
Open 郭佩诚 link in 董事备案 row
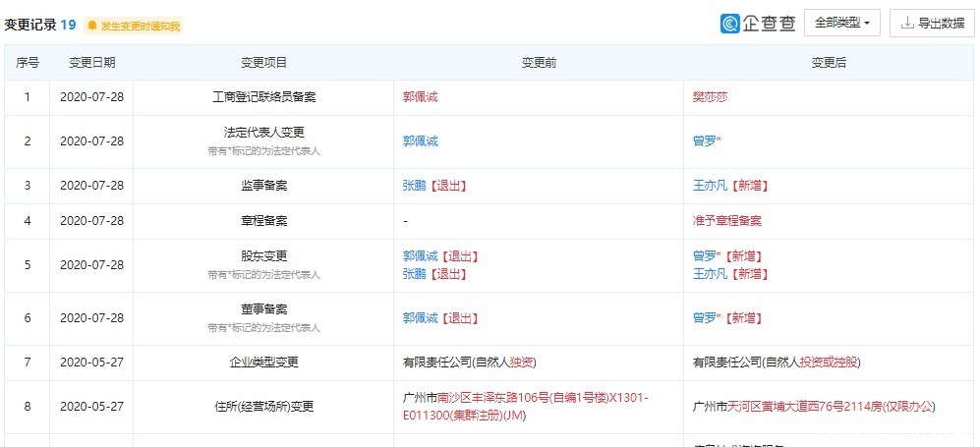point(421,317)
